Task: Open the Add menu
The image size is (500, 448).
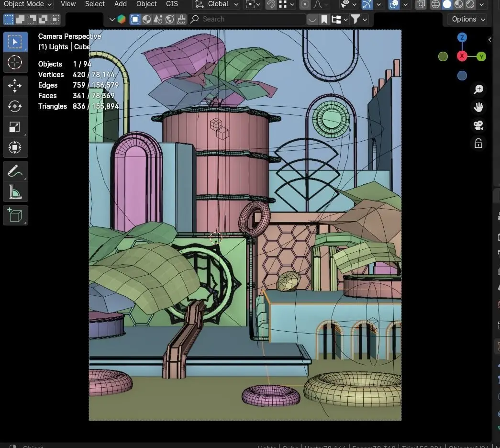Action: tap(121, 4)
